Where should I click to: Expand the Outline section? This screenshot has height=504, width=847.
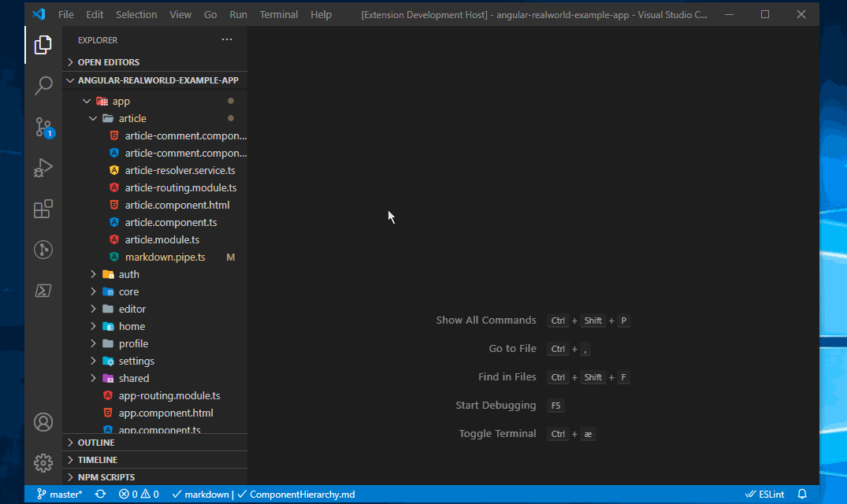96,443
